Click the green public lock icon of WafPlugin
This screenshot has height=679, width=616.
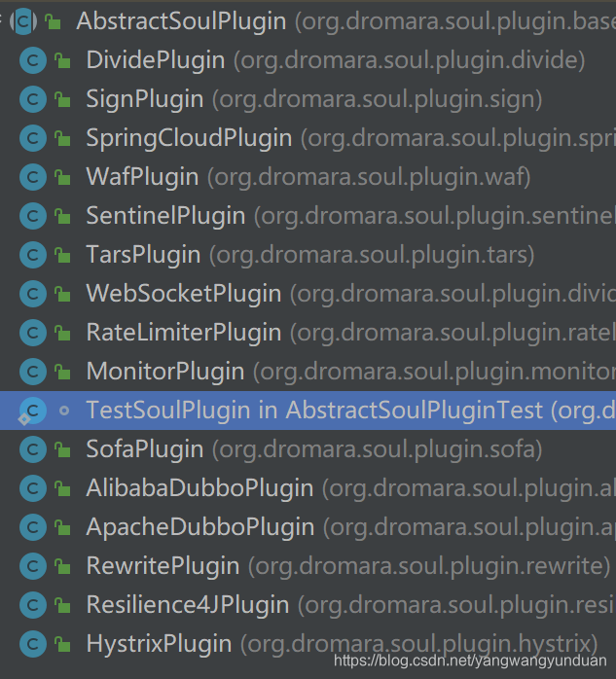coord(62,177)
